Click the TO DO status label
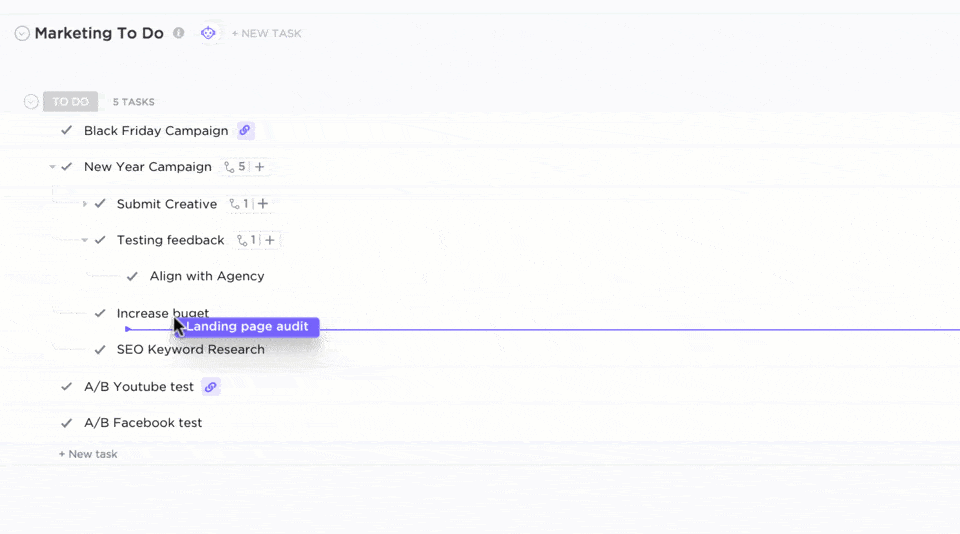Screen dimensions: 960x534 tap(70, 102)
